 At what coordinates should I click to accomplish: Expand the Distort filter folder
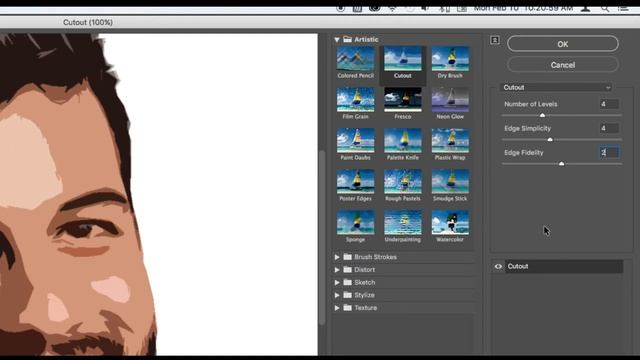(x=337, y=270)
